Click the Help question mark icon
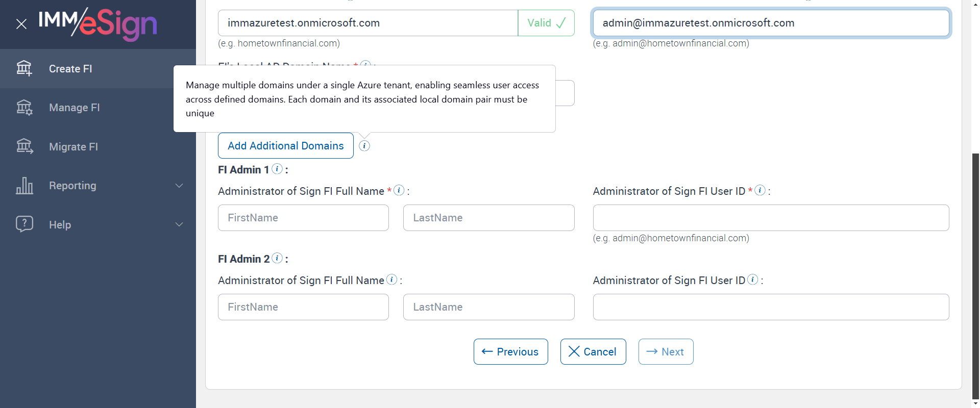This screenshot has height=408, width=980. coord(24,224)
